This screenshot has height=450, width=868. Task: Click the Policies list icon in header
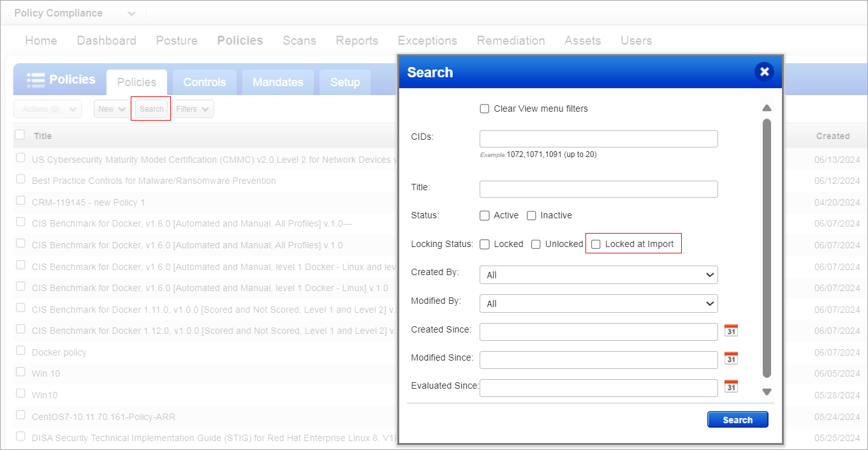(x=36, y=80)
